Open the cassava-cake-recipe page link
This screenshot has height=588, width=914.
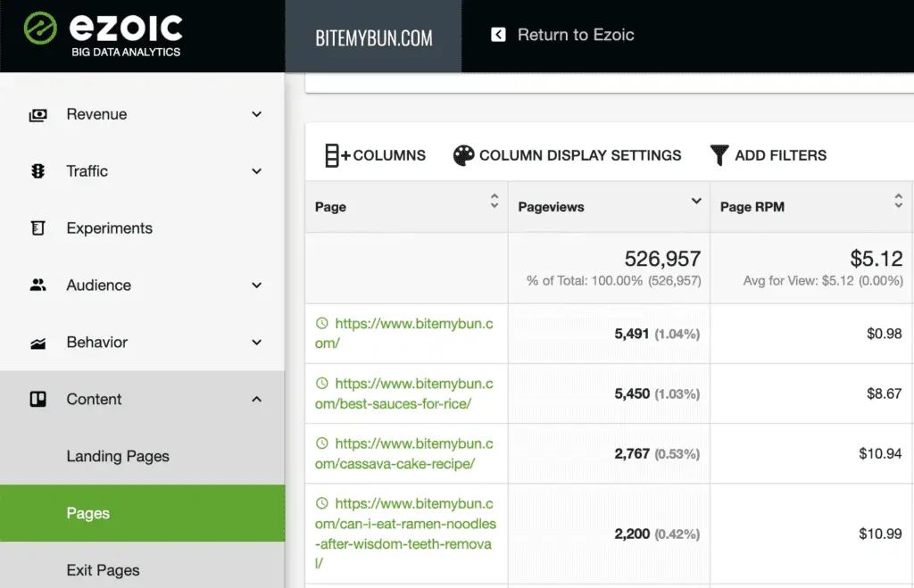click(404, 453)
